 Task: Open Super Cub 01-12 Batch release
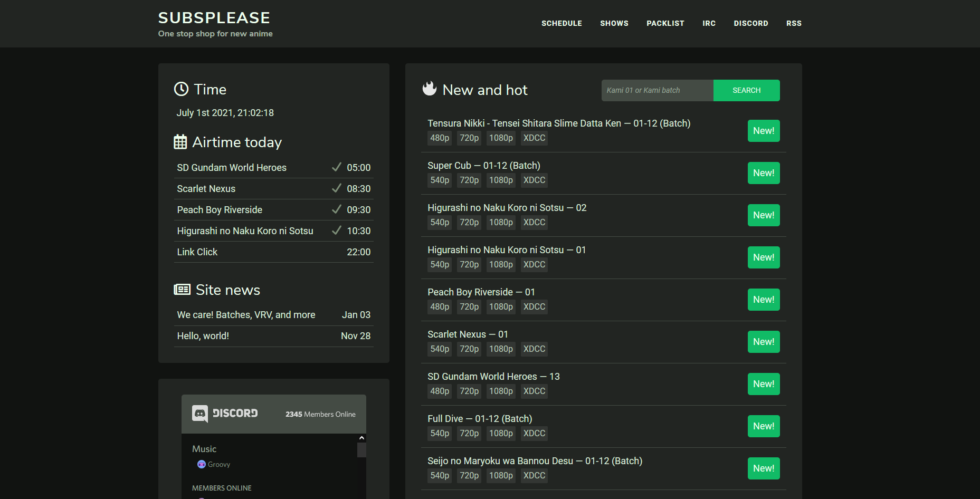click(x=484, y=165)
